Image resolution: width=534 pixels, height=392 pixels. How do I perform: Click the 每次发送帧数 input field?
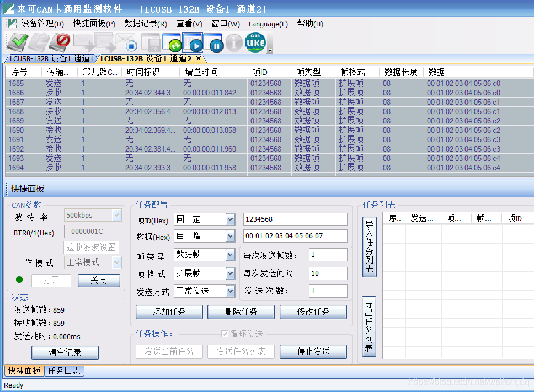tap(328, 255)
